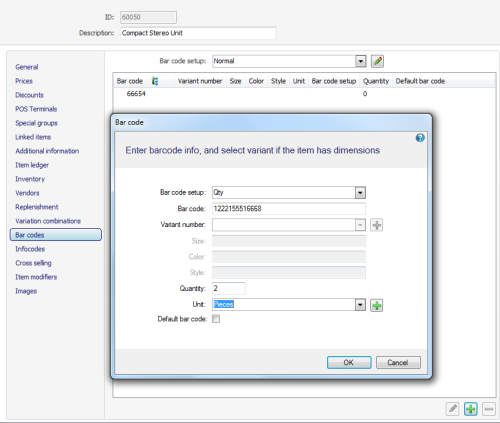Open the blue help question mark icon

pos(420,138)
